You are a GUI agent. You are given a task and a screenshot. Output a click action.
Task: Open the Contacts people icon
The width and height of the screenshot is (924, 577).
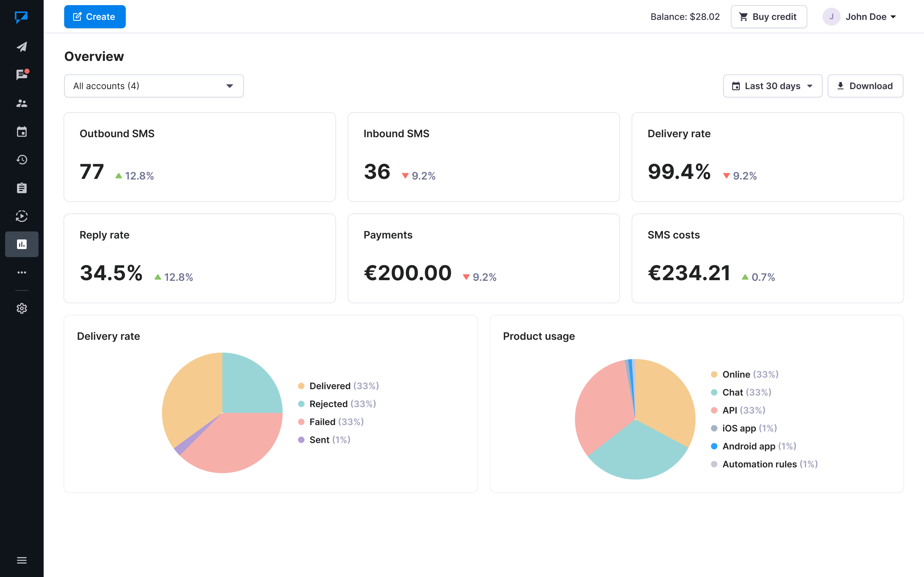[x=22, y=103]
